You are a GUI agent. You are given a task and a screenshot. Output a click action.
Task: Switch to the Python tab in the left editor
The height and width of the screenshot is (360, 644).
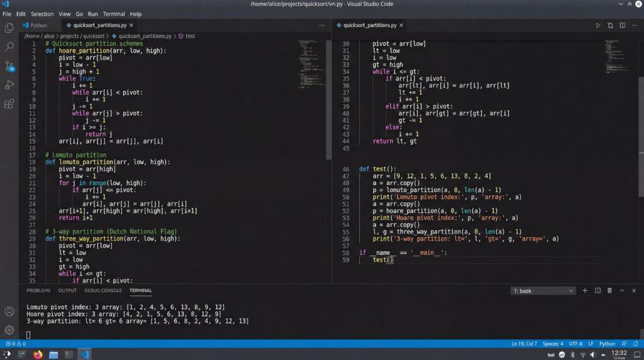pyautogui.click(x=38, y=25)
